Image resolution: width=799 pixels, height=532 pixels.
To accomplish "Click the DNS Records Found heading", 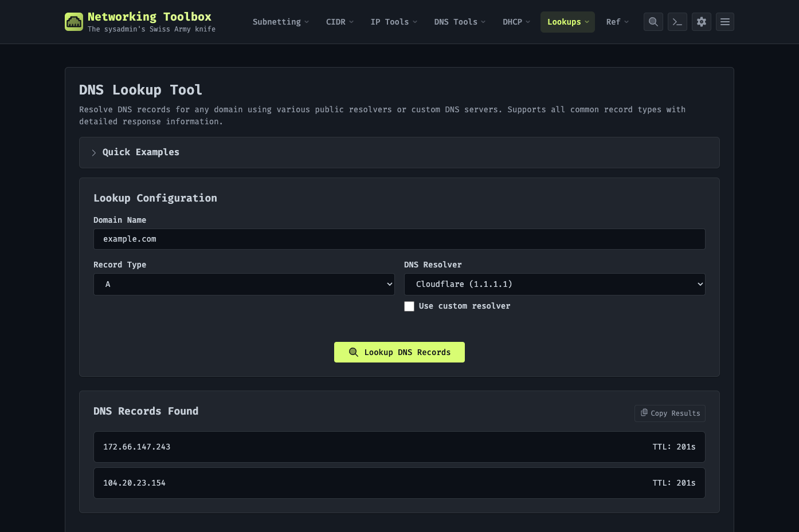I will (x=146, y=411).
